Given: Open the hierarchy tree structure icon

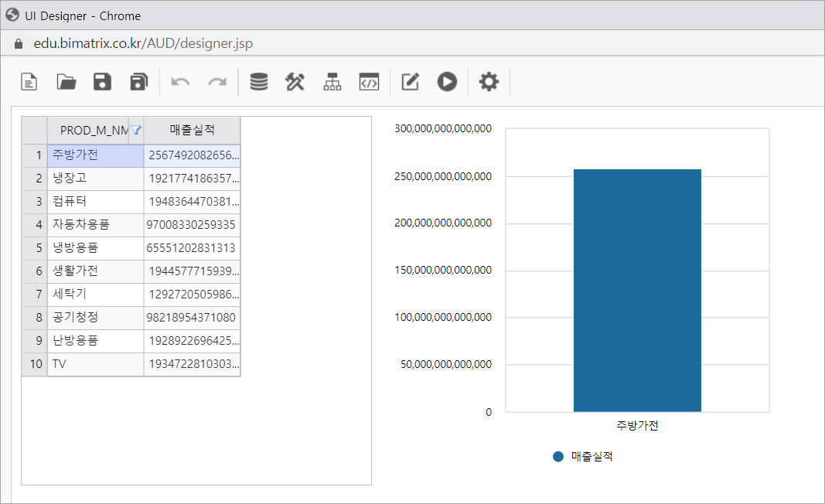Looking at the screenshot, I should pyautogui.click(x=332, y=82).
